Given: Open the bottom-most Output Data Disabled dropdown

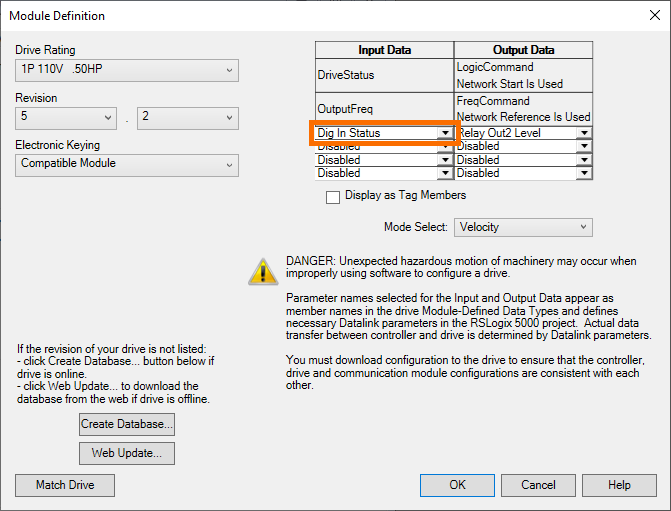Looking at the screenshot, I should 584,173.
